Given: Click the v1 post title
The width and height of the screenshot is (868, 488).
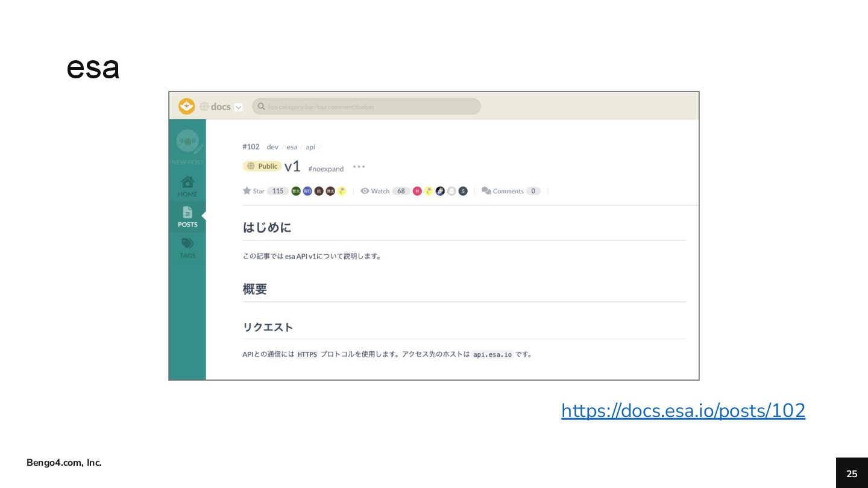Looking at the screenshot, I should [x=292, y=166].
